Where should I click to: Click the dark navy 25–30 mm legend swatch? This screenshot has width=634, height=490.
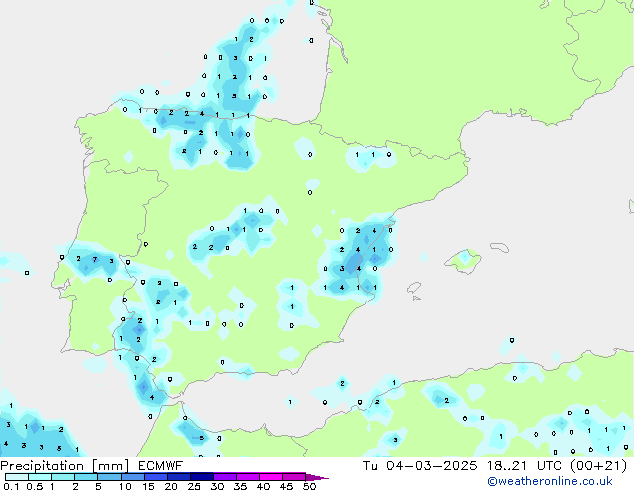[x=202, y=477]
